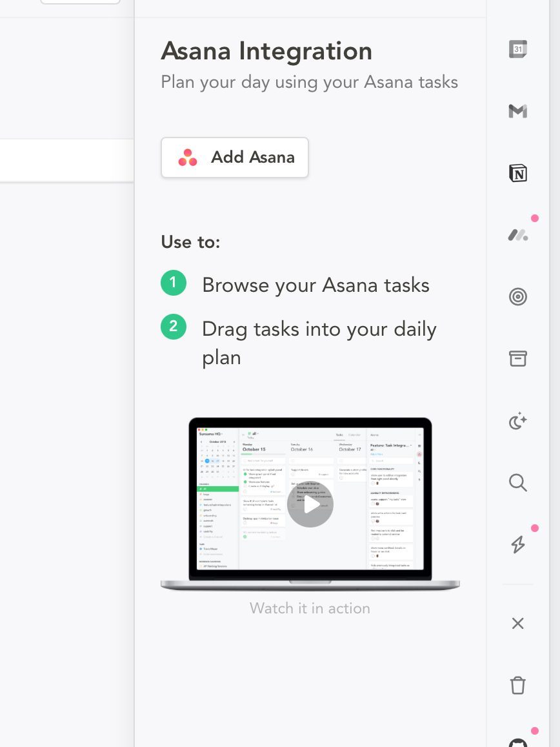The image size is (560, 747).
Task: Open search with the magnifying glass icon
Action: coord(517,483)
